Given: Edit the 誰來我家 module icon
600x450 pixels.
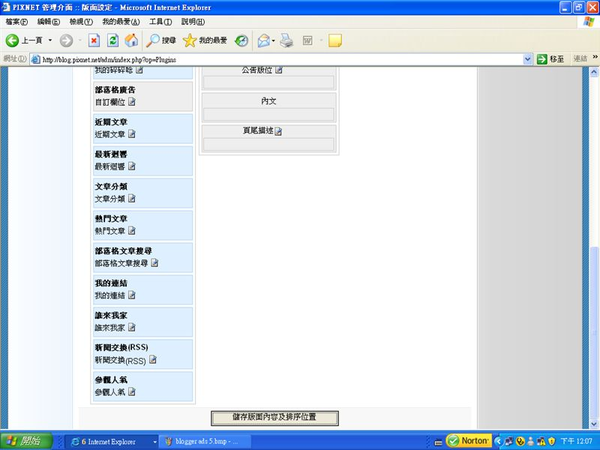Looking at the screenshot, I should (132, 328).
